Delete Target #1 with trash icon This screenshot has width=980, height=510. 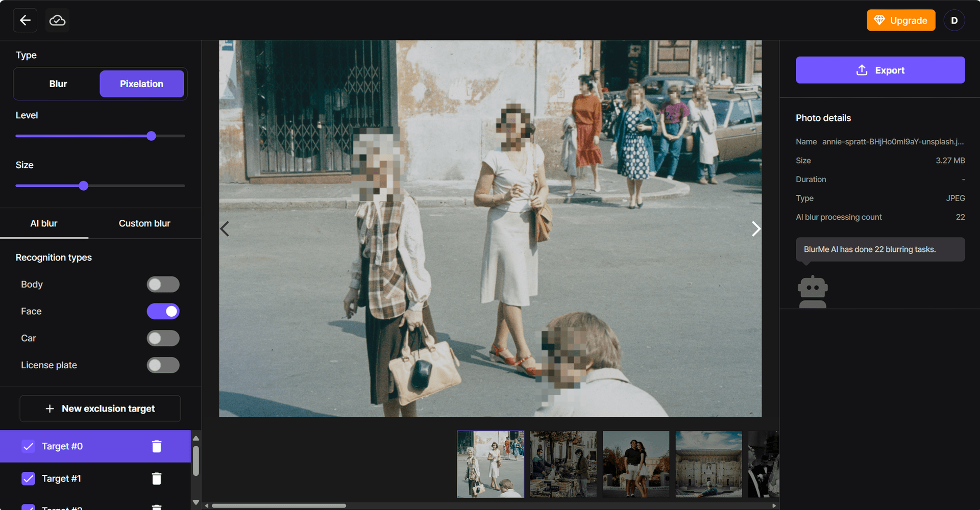pos(157,478)
